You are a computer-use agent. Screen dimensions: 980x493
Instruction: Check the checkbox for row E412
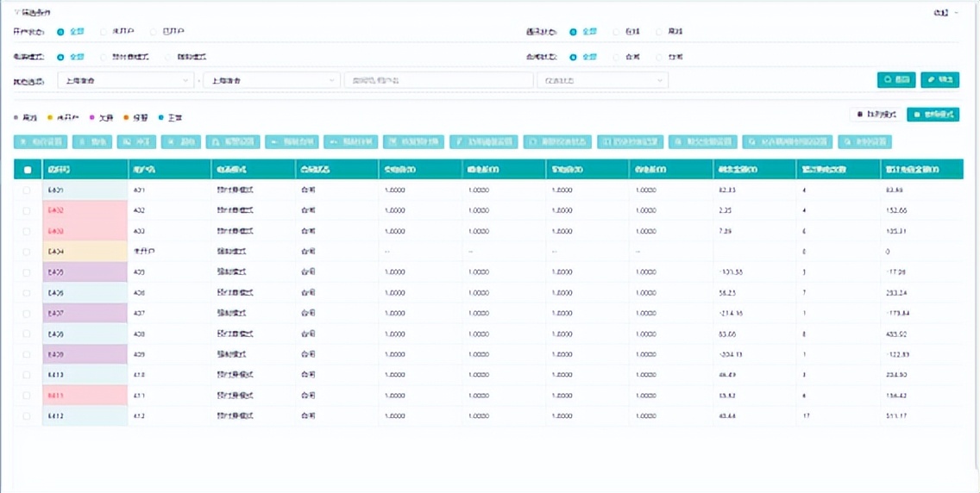(x=27, y=416)
